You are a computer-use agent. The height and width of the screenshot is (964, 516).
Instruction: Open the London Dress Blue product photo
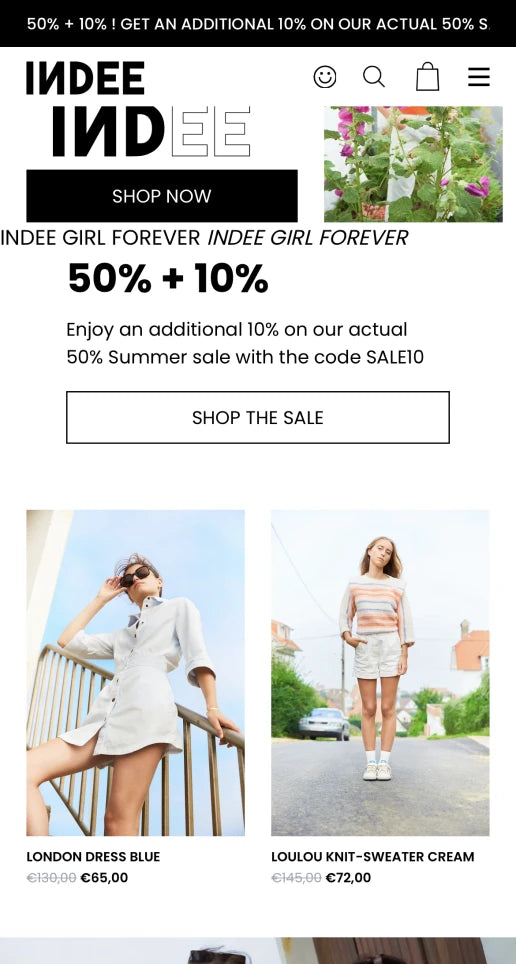click(135, 673)
